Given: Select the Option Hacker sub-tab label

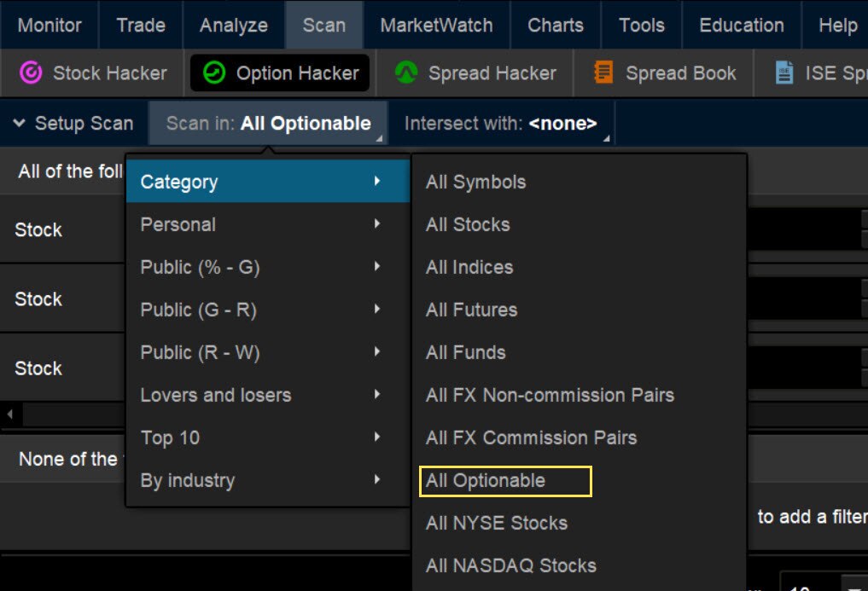Looking at the screenshot, I should 297,73.
